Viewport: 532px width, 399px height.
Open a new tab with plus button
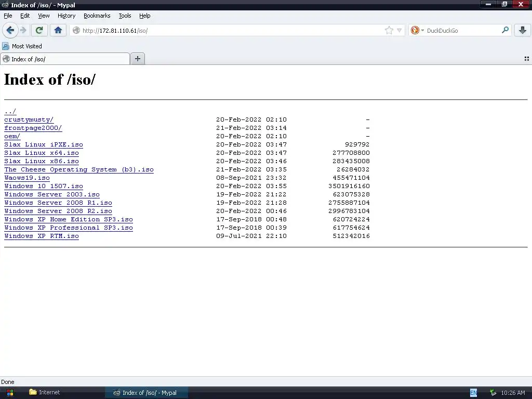tap(137, 59)
